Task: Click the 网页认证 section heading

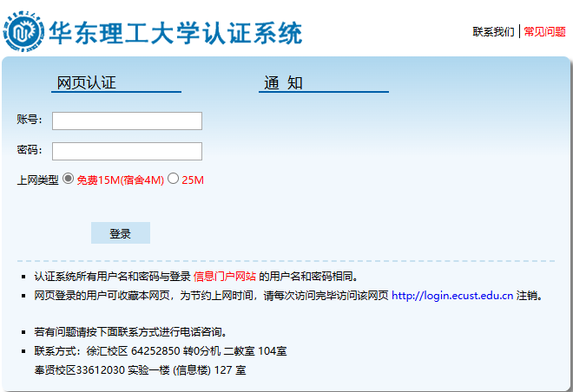Action: [86, 83]
